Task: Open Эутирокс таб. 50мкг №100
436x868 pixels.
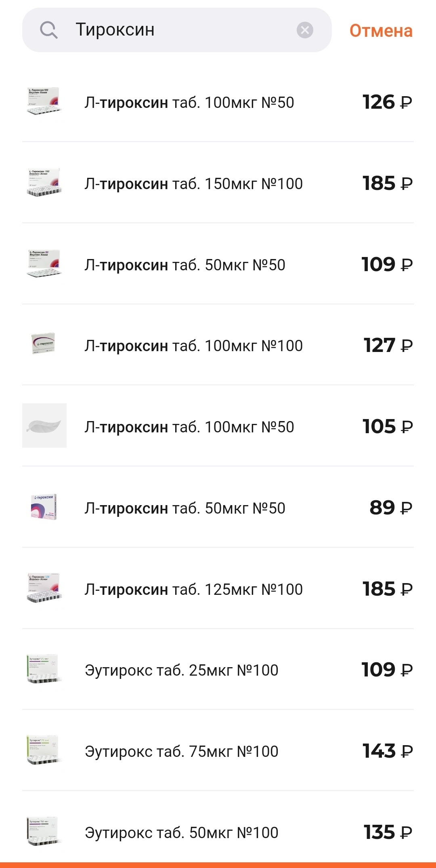Action: point(181,833)
